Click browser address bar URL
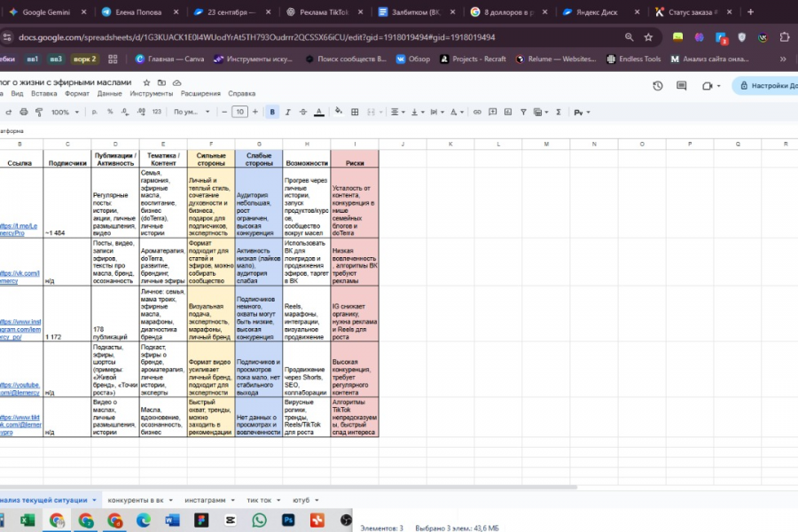This screenshot has width=798, height=532. [256, 37]
